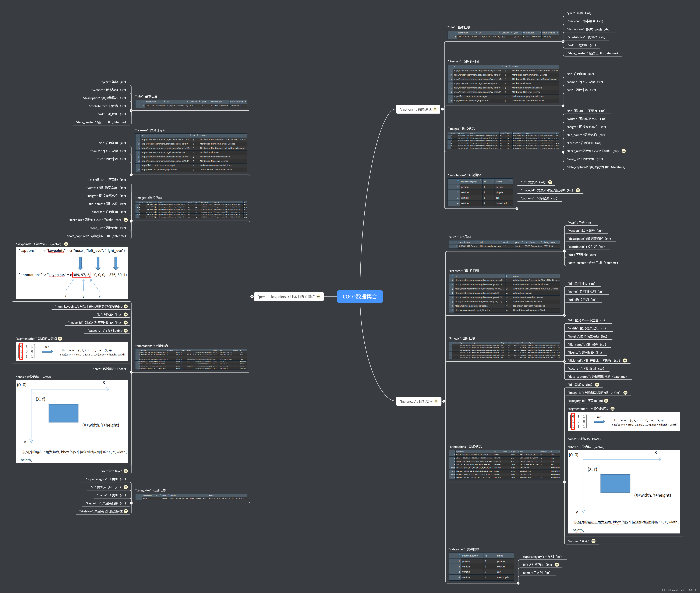Viewport: 700px width, 593px height.
Task: Open the note icon on "captions": 看图说话 node
Action: click(x=435, y=109)
